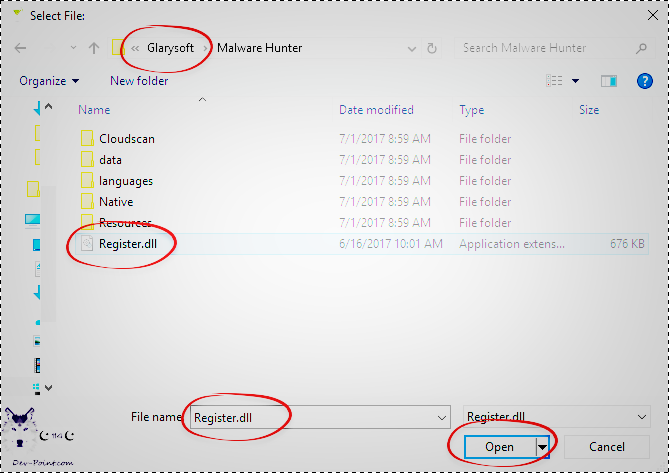Open the Organize dropdown menu
669x473 pixels.
point(48,81)
